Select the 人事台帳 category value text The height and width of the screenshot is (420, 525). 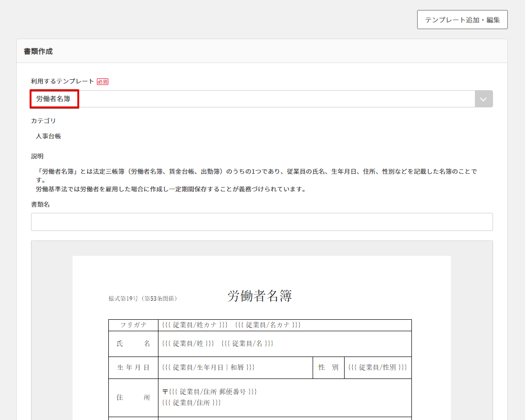(49, 136)
